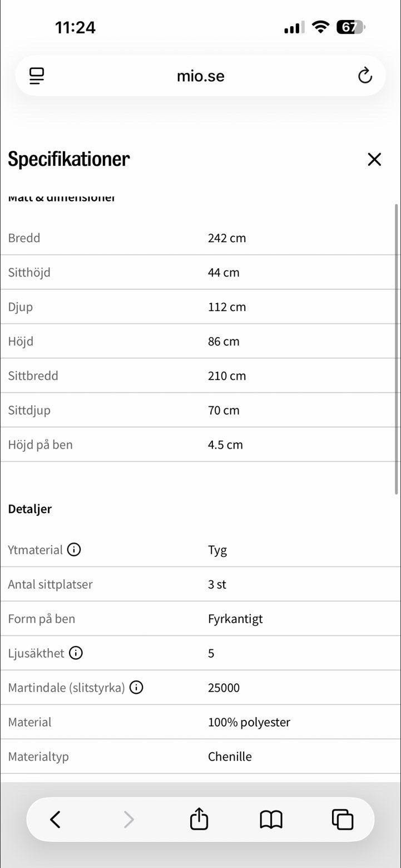Tap the battery indicator in status bar
Image resolution: width=401 pixels, height=868 pixels.
click(350, 27)
